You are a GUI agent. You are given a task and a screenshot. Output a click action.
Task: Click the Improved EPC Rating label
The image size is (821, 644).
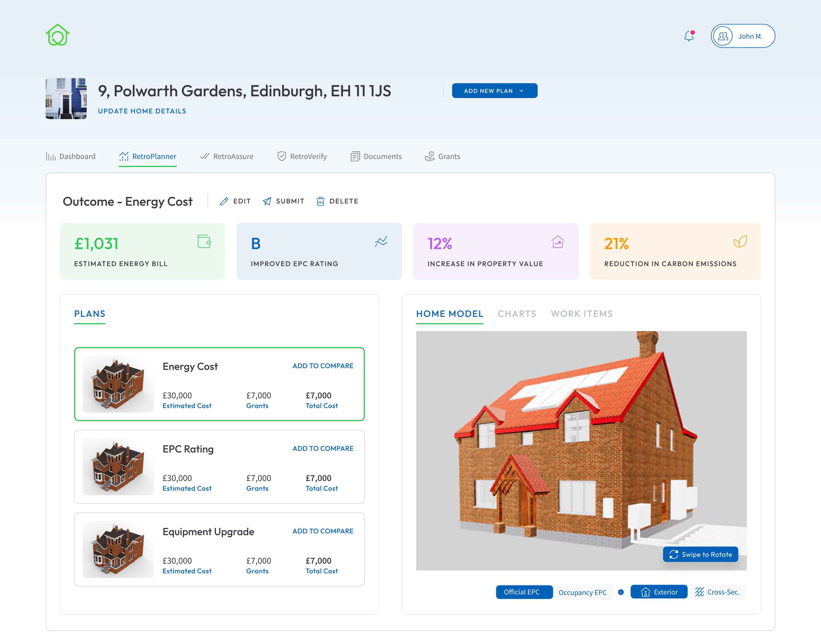pos(294,264)
